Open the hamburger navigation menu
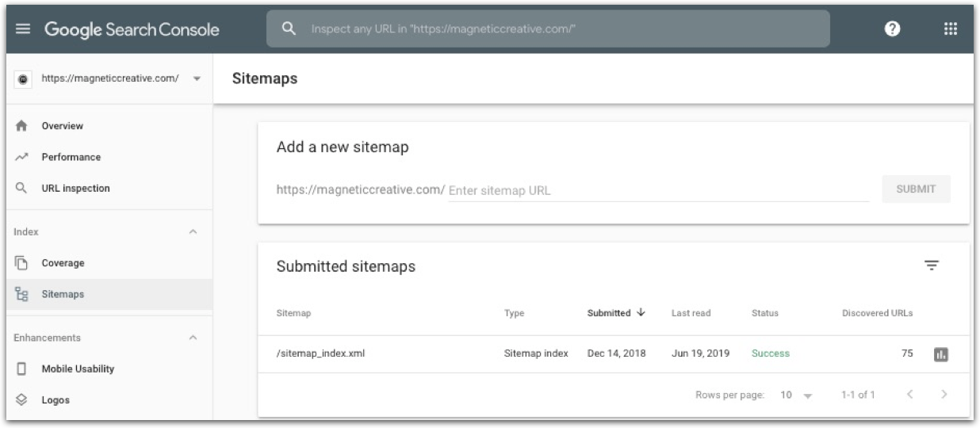Image resolution: width=980 pixels, height=428 pixels. (x=22, y=29)
